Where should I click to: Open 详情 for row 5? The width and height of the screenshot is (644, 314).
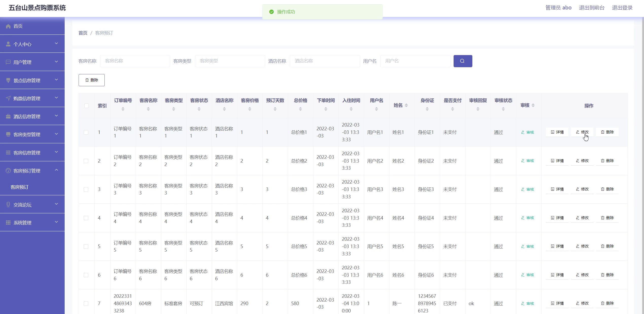click(x=557, y=246)
